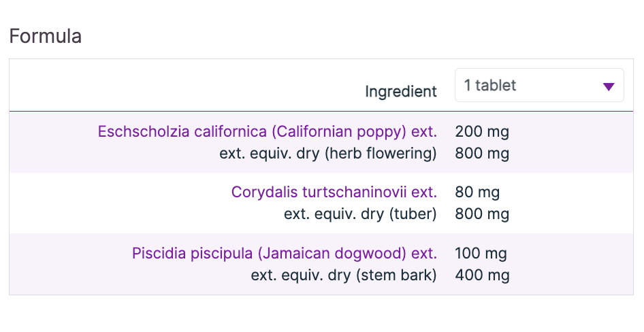This screenshot has width=644, height=332.
Task: Select the 100 mg Jamaican dogwood amount
Action: tap(481, 254)
